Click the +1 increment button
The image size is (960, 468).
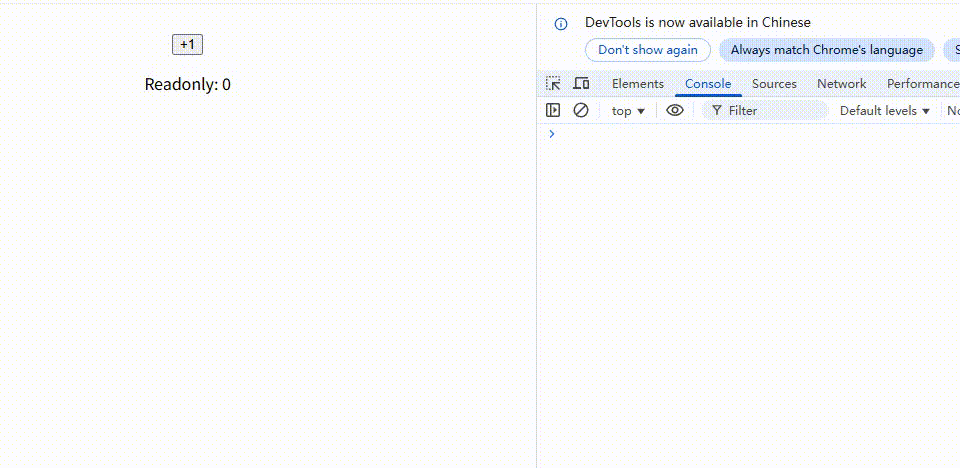point(187,45)
